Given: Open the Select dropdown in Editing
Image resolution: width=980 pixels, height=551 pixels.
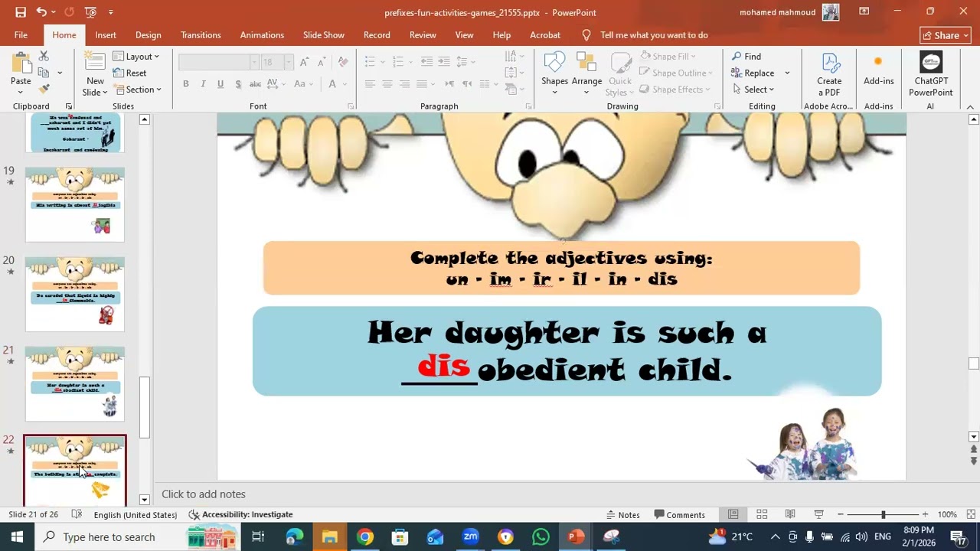Looking at the screenshot, I should [753, 90].
